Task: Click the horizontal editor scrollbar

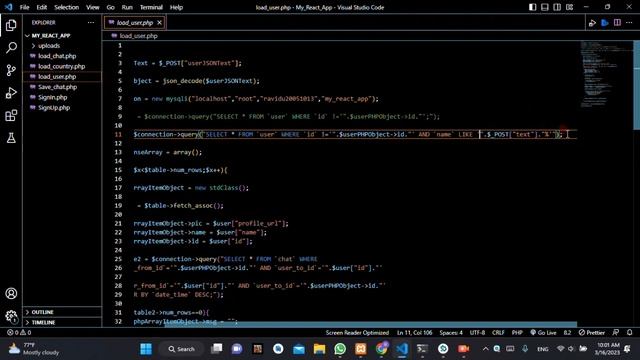Action: (371, 324)
